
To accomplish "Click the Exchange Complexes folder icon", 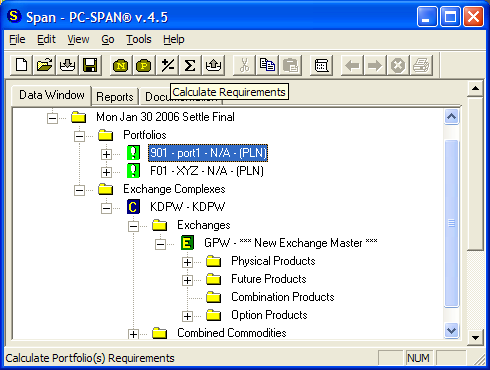I will (106, 189).
